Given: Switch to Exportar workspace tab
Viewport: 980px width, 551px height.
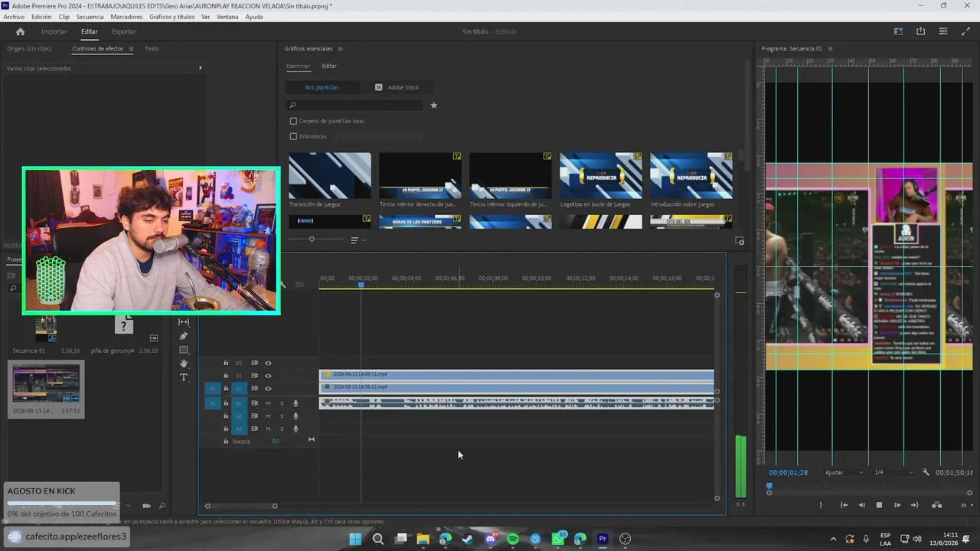Looking at the screenshot, I should [123, 31].
